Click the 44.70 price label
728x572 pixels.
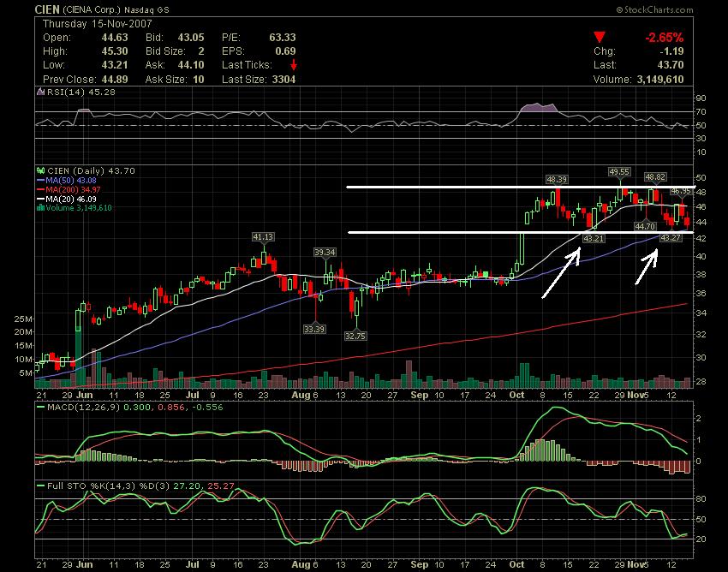click(645, 226)
